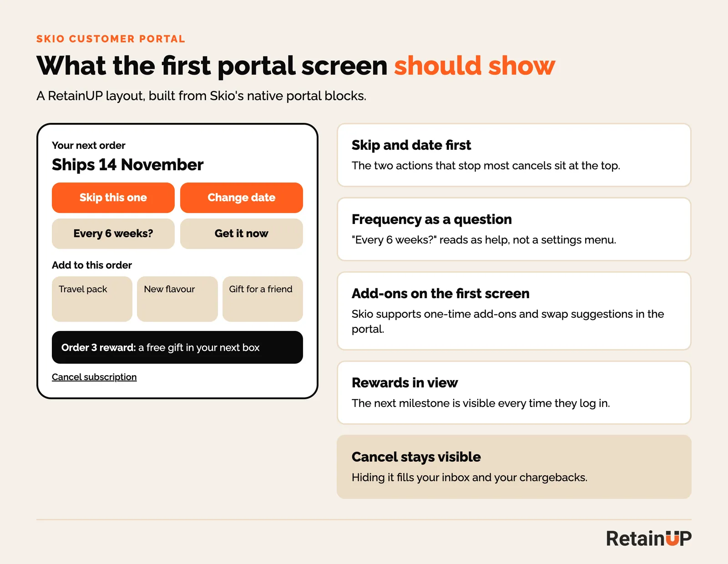
Task: Click the RetainUP logo
Action: click(x=649, y=539)
